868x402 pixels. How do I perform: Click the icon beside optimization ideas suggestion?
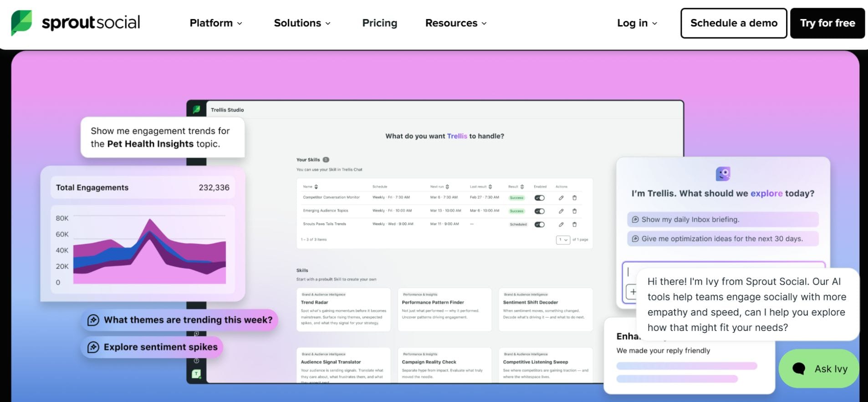coord(635,239)
